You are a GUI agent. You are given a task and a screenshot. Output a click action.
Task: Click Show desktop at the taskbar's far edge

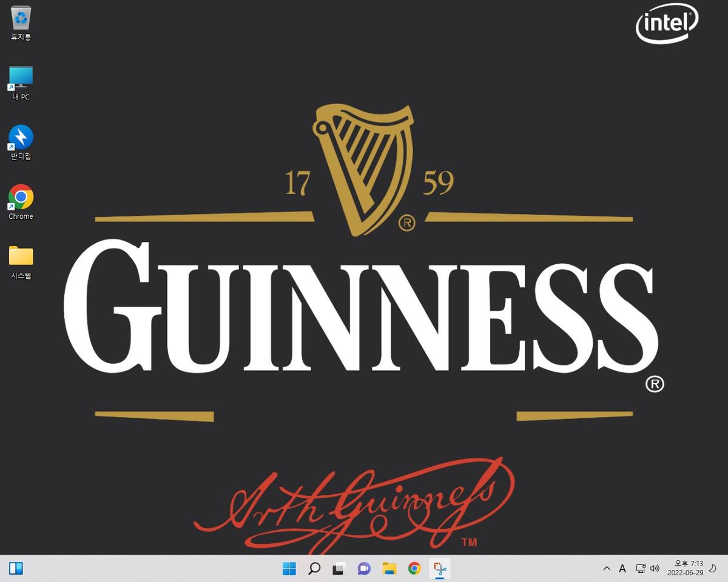coord(726,569)
